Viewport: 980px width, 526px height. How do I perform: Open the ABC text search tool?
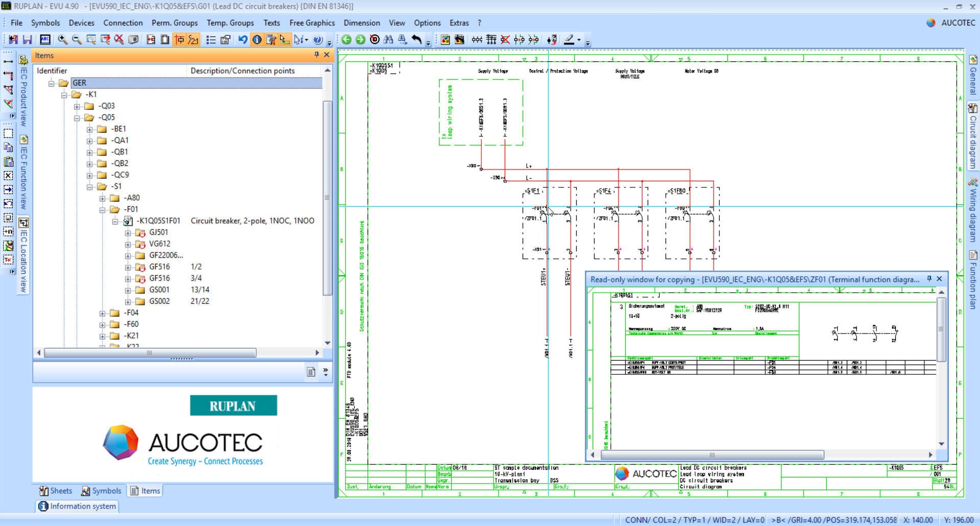pos(45,39)
